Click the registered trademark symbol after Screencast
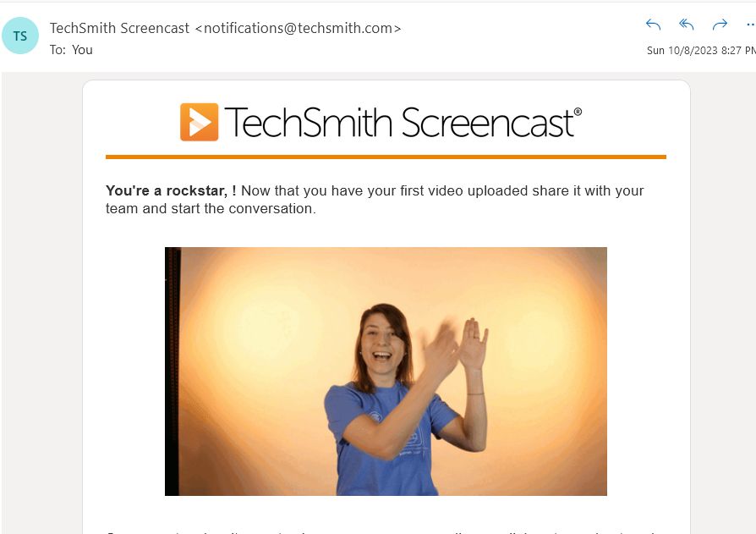Screen dimensions: 756x534 (x=578, y=112)
